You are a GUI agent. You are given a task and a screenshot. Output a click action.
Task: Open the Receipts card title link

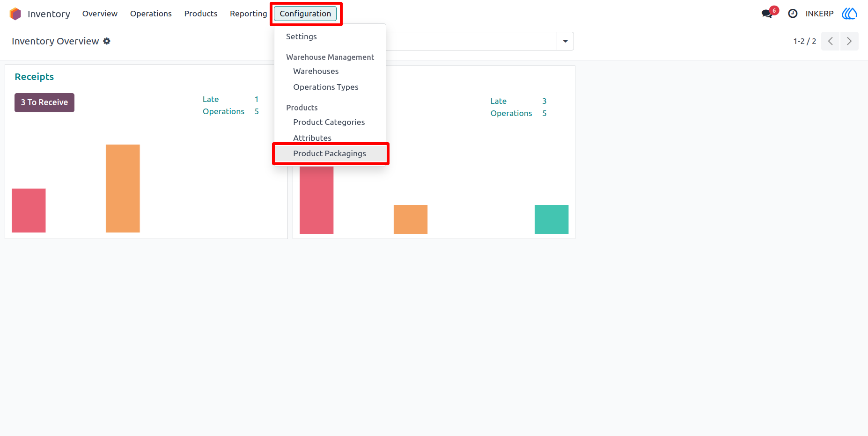tap(34, 77)
